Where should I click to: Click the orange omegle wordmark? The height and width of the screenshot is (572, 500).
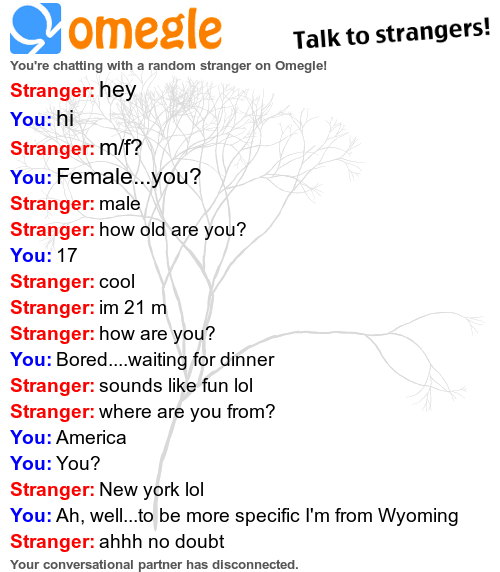(x=145, y=31)
